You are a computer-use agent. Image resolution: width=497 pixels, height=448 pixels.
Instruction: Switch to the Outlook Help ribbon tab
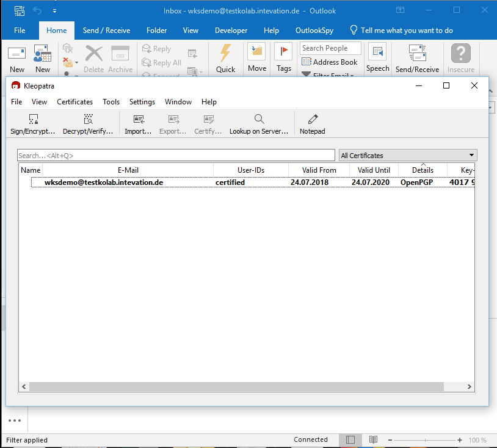271,31
